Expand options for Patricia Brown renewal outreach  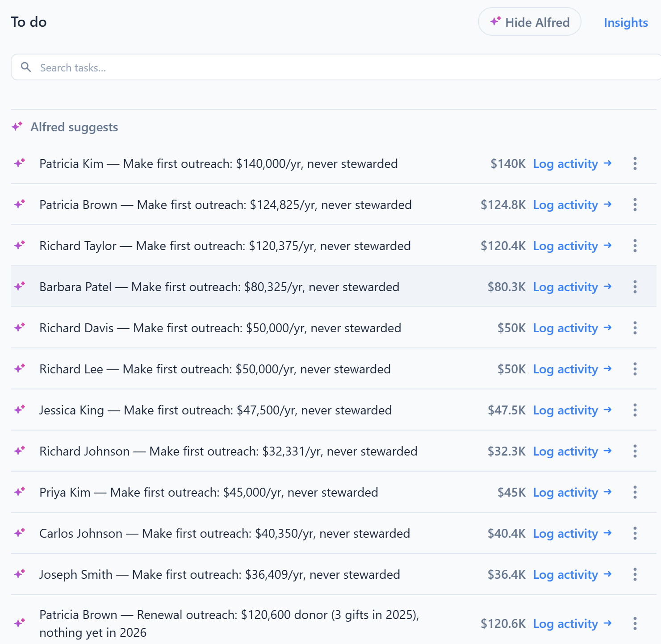635,623
